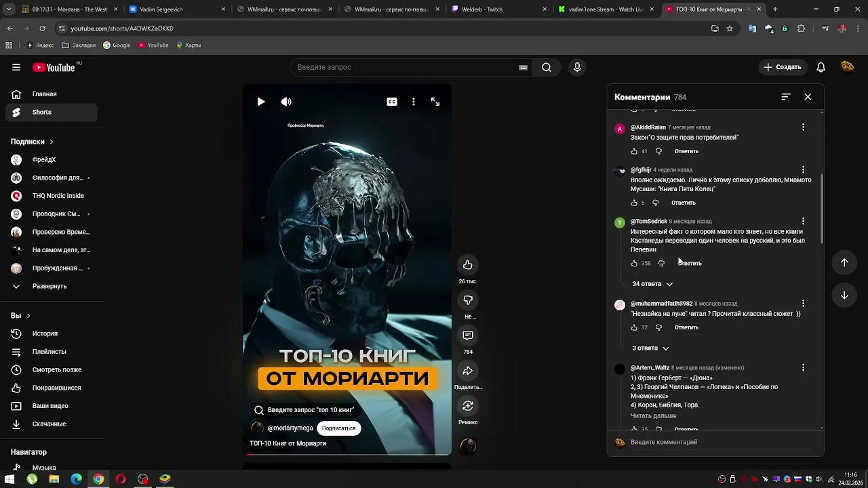Viewport: 868px width, 488px height.
Task: Open Chrome in taskbar
Action: (98, 479)
